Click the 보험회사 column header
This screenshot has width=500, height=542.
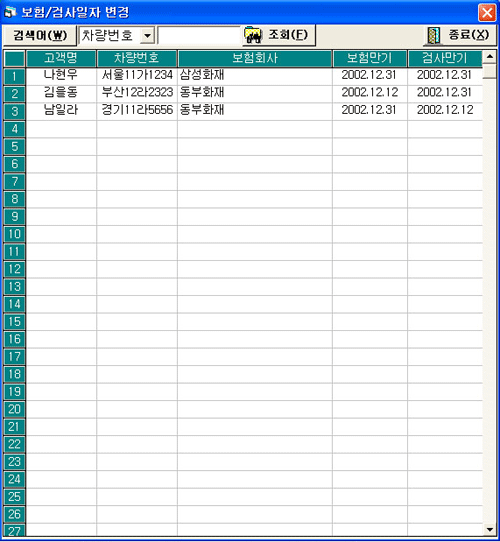255,58
